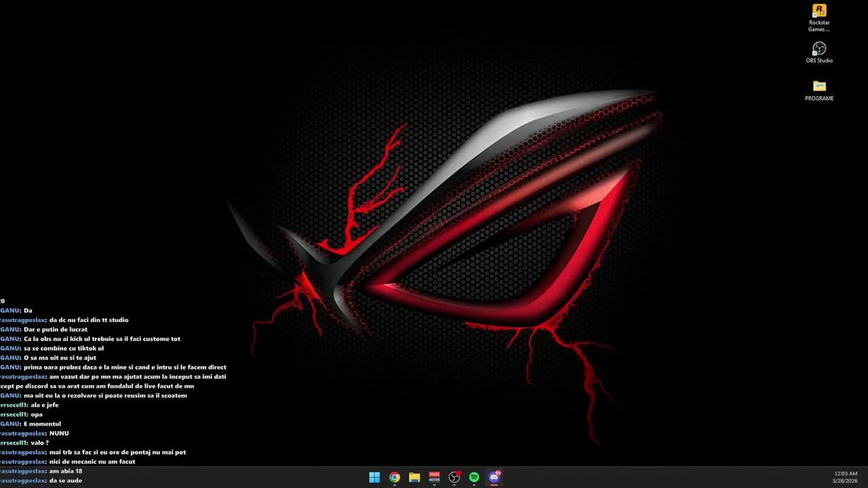The height and width of the screenshot is (488, 868).
Task: Click chat message "Dar e putin de lucrat"
Action: click(56, 329)
